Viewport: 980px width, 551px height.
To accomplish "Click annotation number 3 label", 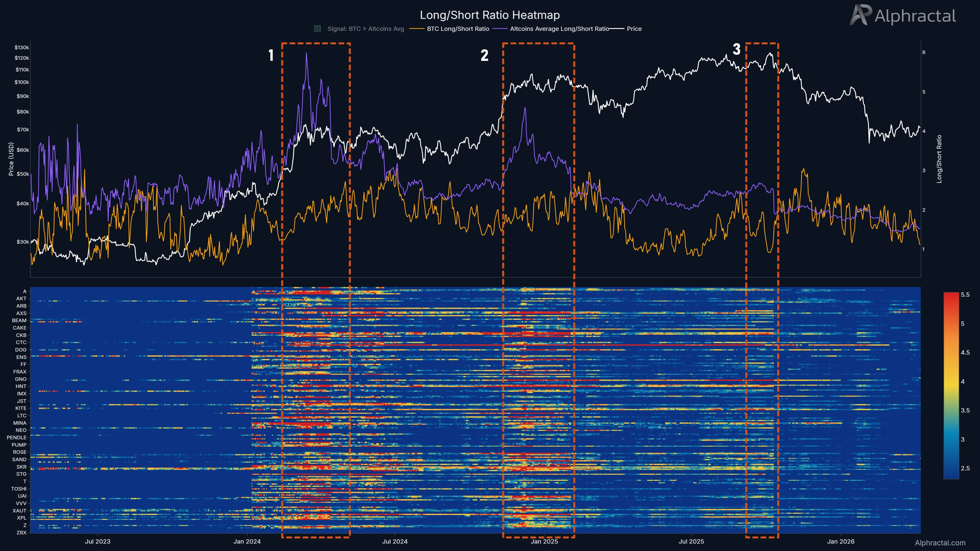I will pyautogui.click(x=736, y=49).
